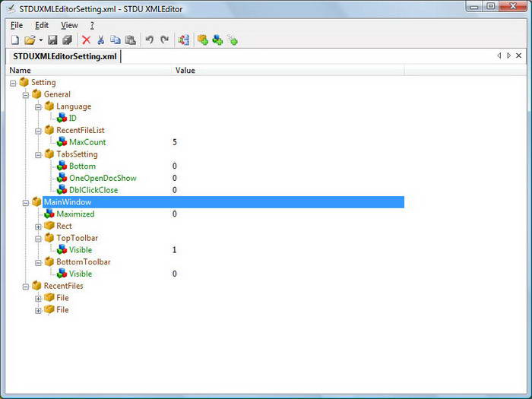Click the Add text node icon
The width and height of the screenshot is (532, 399).
point(233,40)
